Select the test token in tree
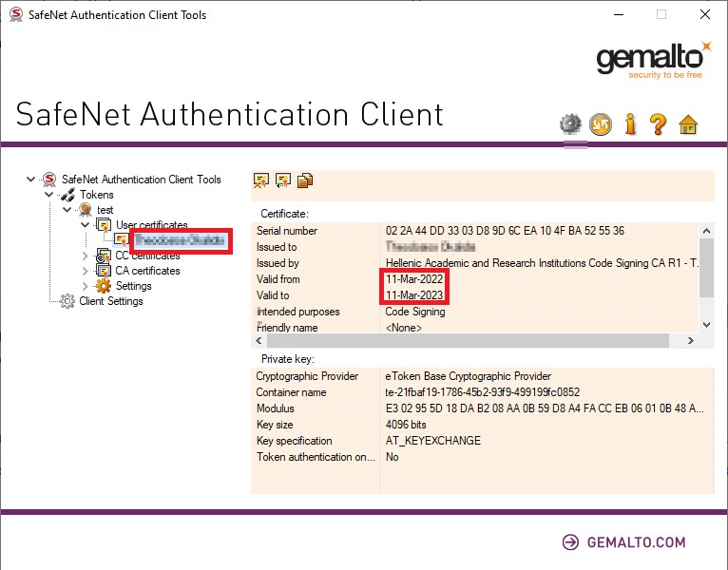728x570 pixels. 105,210
